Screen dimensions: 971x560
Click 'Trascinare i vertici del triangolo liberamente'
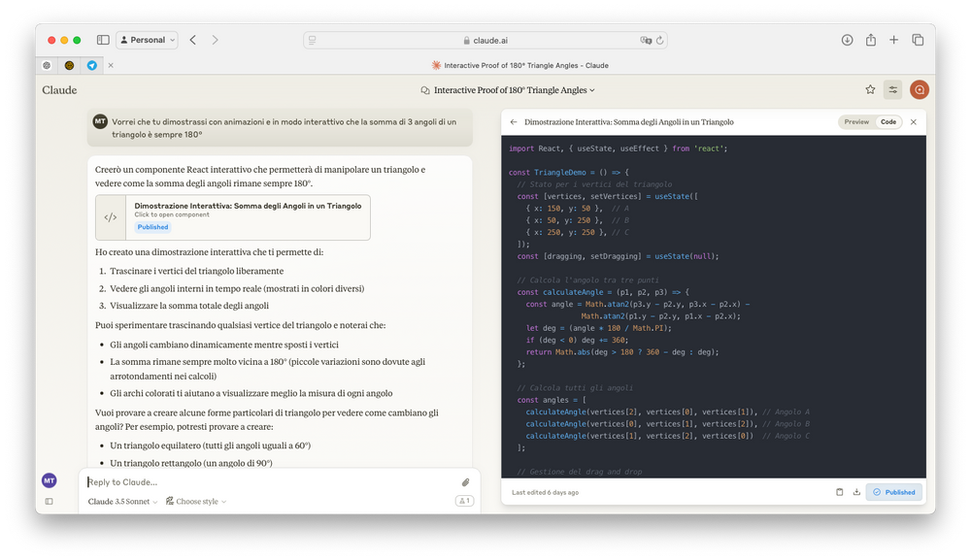[197, 271]
